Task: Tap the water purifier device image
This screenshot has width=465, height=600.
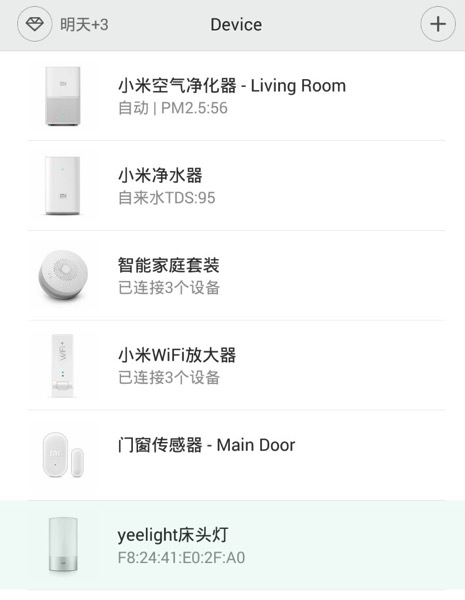Action: pyautogui.click(x=62, y=186)
